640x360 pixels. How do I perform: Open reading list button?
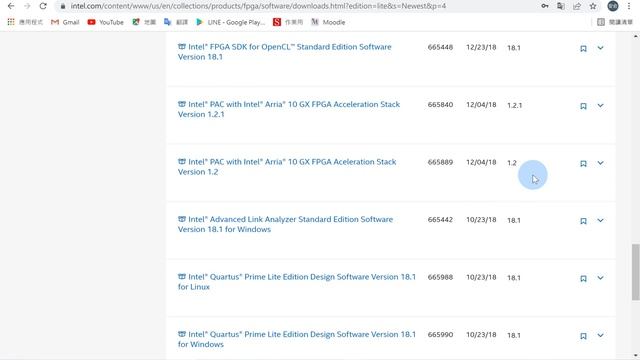coord(615,22)
